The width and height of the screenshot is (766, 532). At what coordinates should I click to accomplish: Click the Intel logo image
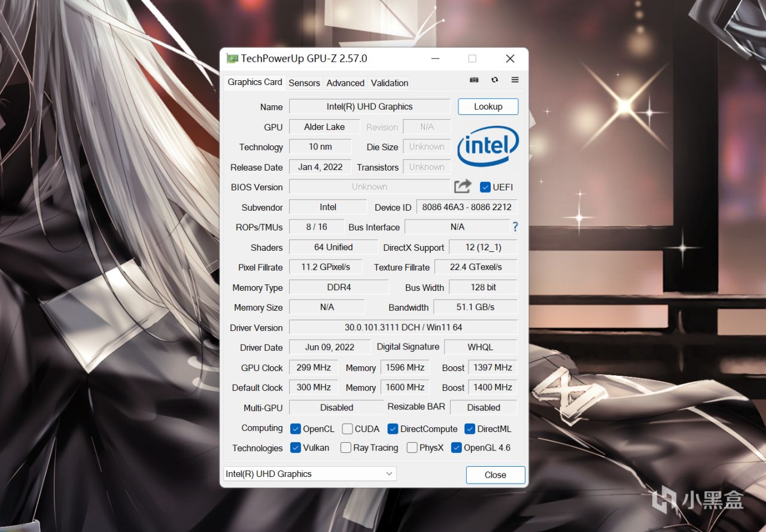click(x=488, y=146)
